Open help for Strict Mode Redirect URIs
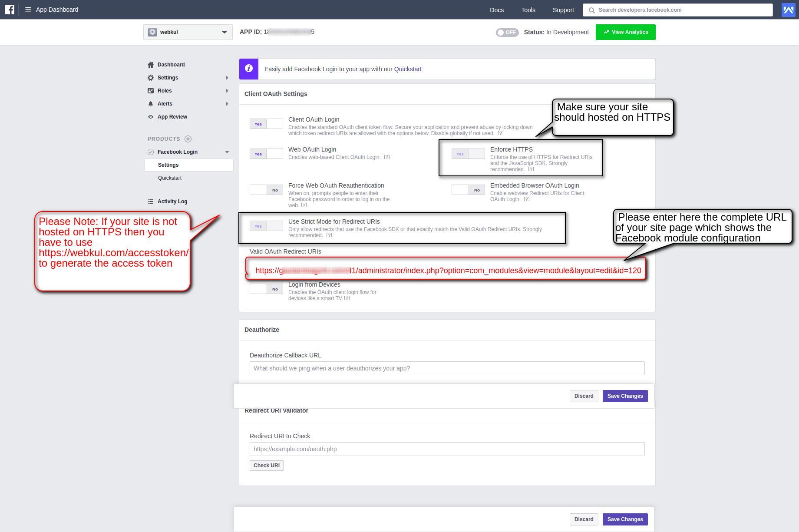The image size is (799, 532). point(329,235)
